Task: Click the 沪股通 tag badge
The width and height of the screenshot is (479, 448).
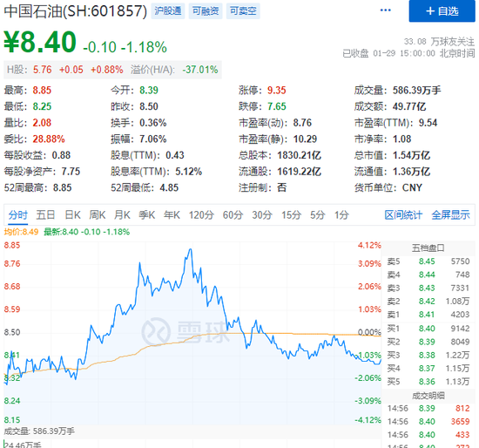Action: click(x=168, y=11)
